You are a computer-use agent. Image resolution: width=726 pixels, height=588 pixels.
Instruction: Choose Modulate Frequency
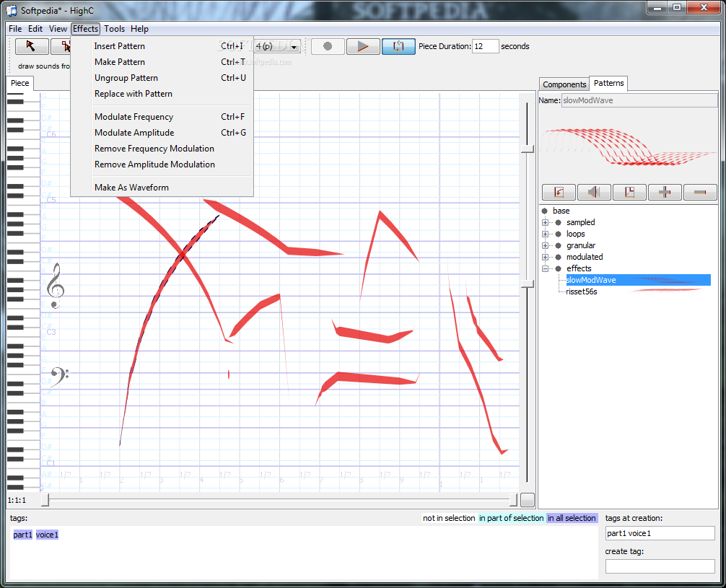coord(162,117)
